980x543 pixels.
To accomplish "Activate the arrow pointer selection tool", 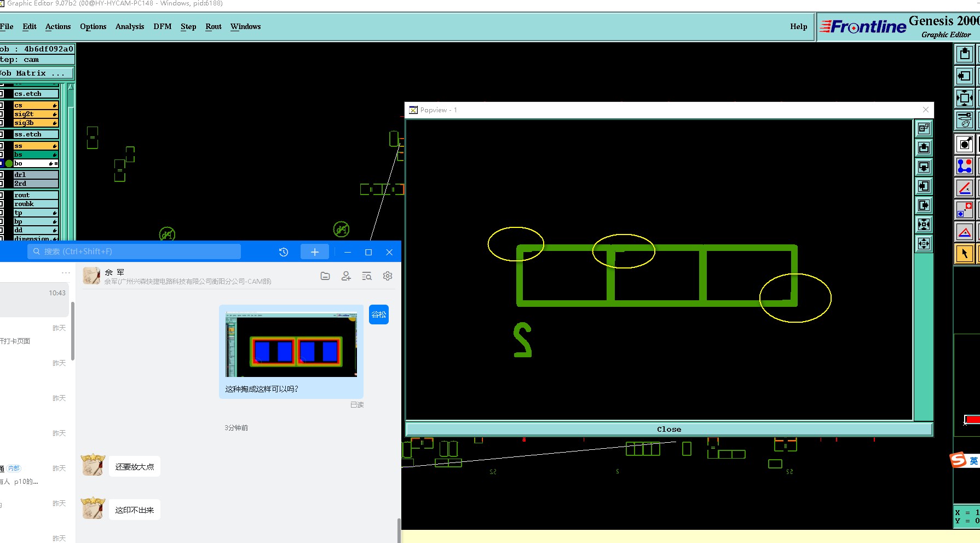I will 965,254.
